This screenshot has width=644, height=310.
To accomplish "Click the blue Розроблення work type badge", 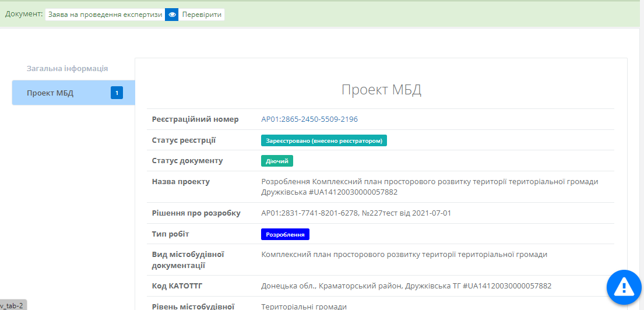I will click(285, 234).
